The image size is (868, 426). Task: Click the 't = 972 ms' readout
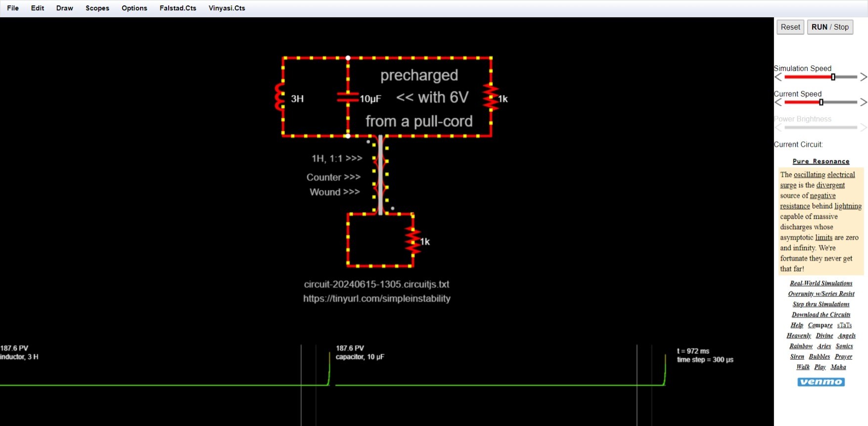[693, 351]
